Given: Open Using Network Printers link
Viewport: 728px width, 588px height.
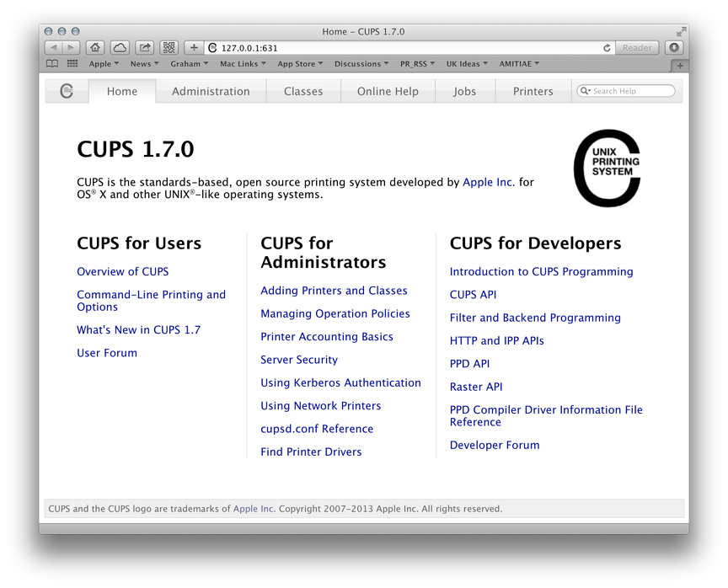Looking at the screenshot, I should click(x=321, y=405).
